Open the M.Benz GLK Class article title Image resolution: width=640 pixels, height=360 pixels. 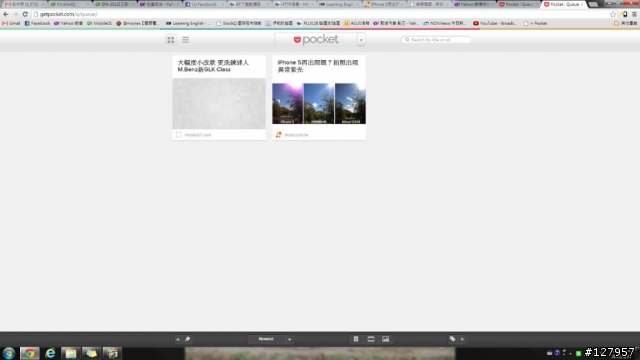(x=213, y=66)
